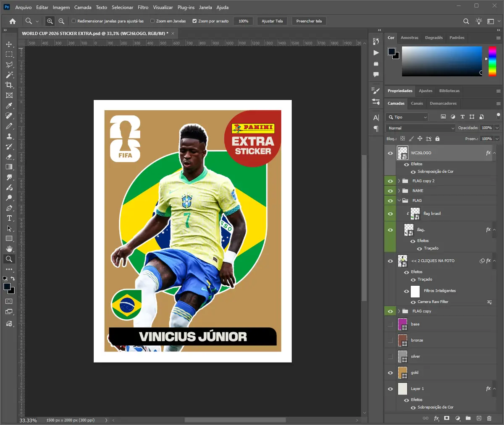This screenshot has width=504, height=425.
Task: Switch to the Canais tab
Action: tap(417, 104)
